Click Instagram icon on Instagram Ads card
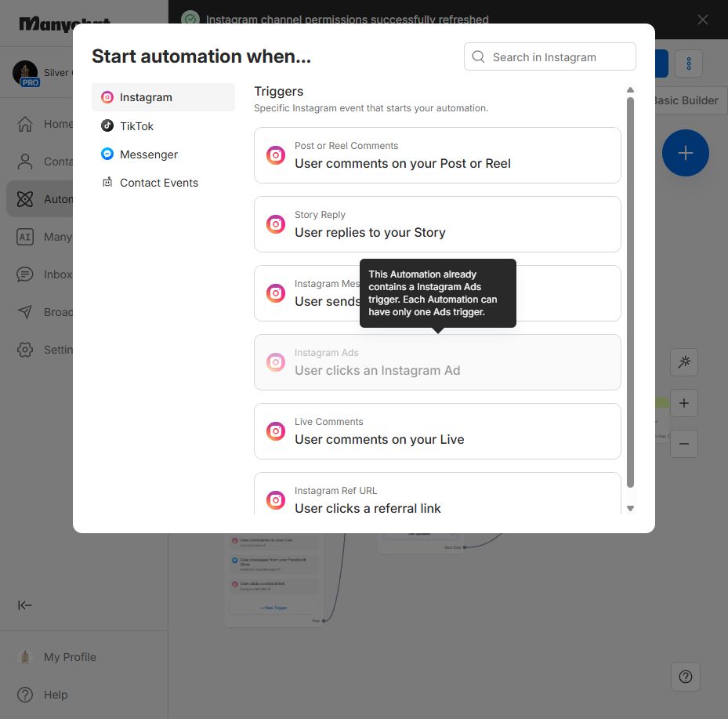Viewport: 728px width, 719px height. point(276,362)
